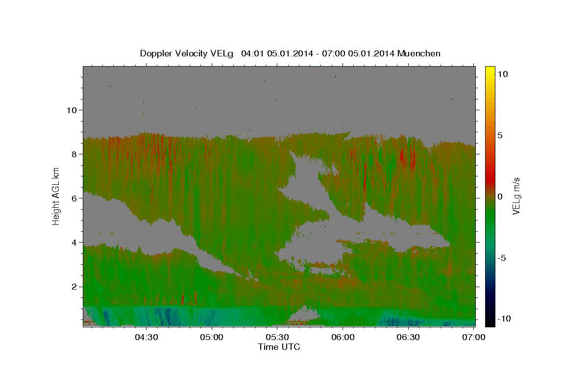Click the colorbar value 5 label
This screenshot has width=588, height=392.
(500, 135)
